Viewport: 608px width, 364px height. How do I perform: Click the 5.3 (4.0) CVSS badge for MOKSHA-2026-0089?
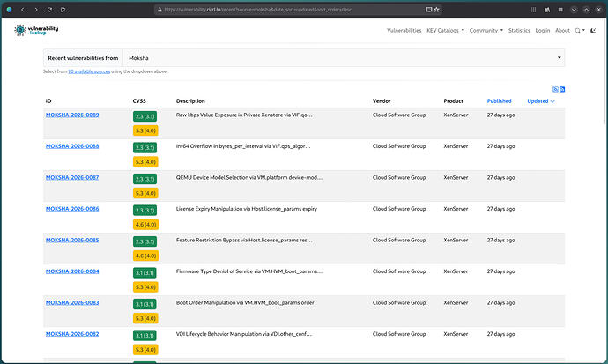[x=145, y=130]
